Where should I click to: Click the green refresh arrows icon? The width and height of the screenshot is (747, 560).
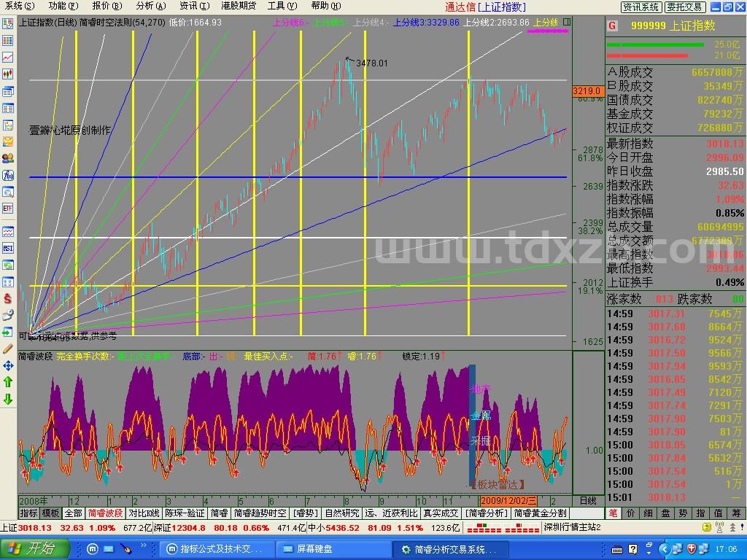tap(7, 265)
